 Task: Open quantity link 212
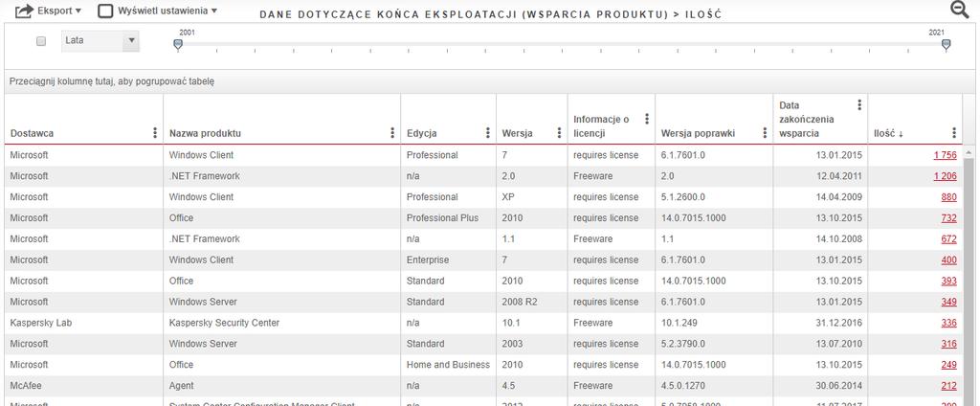click(948, 386)
